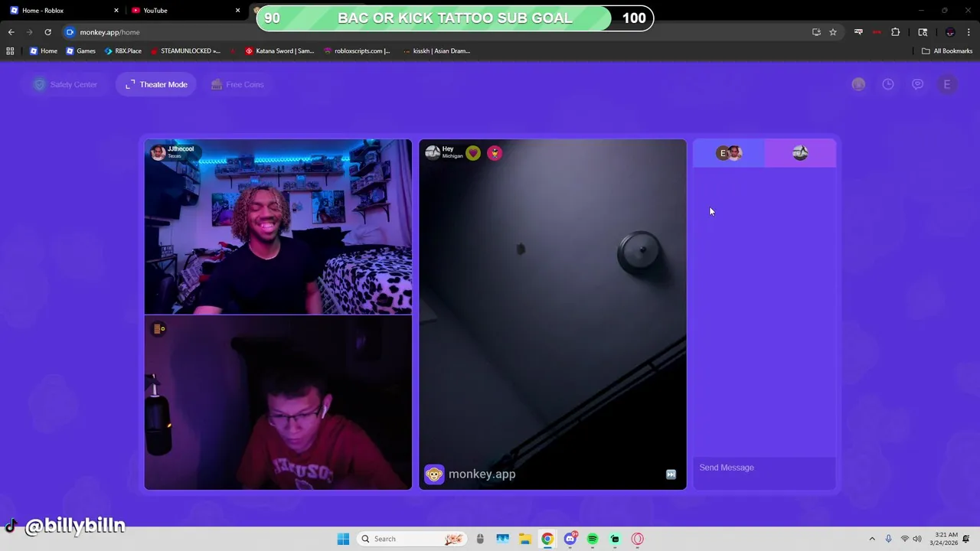Open the robloxscripts.com bookmark
This screenshot has width=980, height=551.
(357, 51)
